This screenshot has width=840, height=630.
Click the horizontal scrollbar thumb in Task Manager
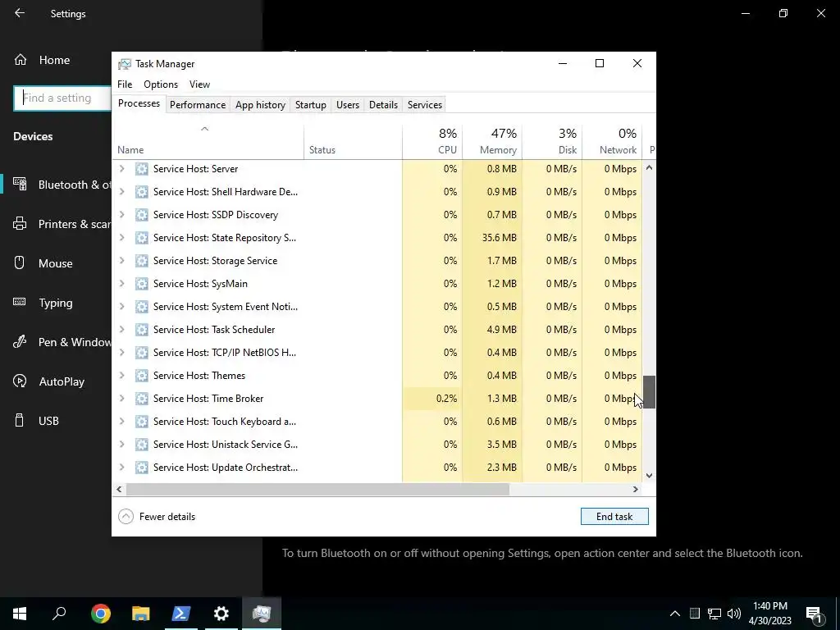click(x=317, y=489)
